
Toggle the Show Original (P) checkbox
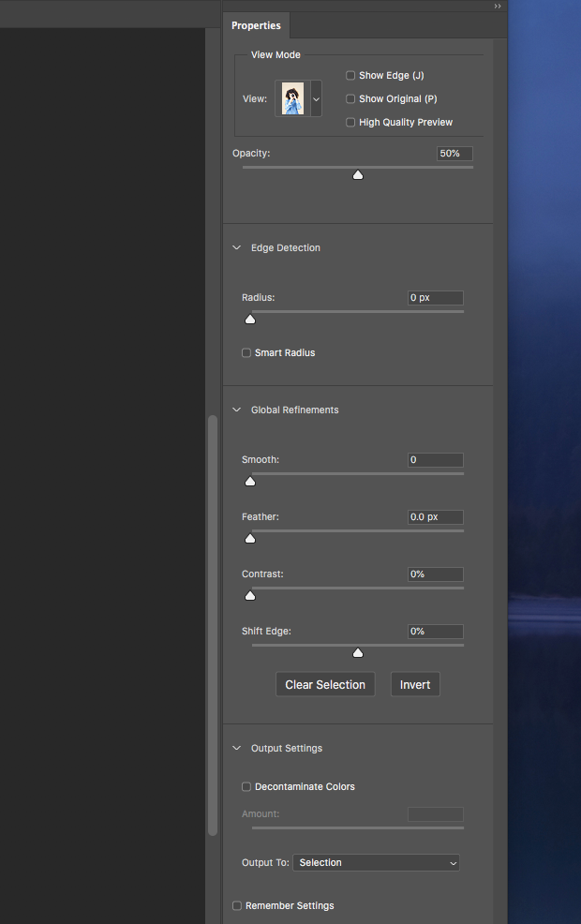pos(350,98)
